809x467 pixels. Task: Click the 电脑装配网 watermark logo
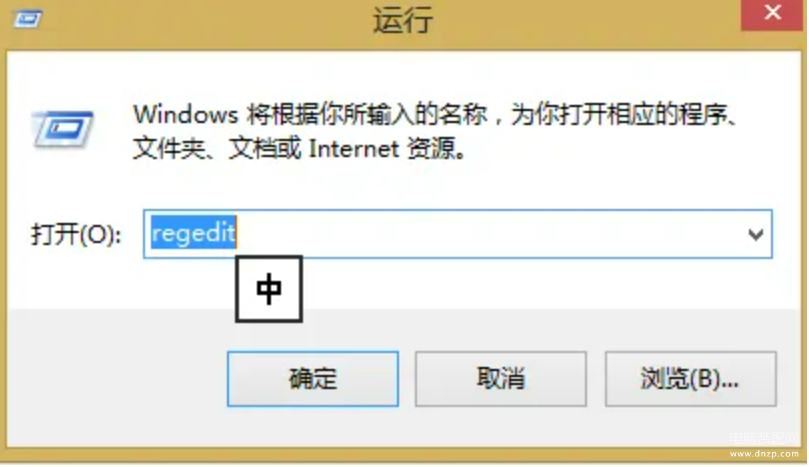(x=764, y=439)
